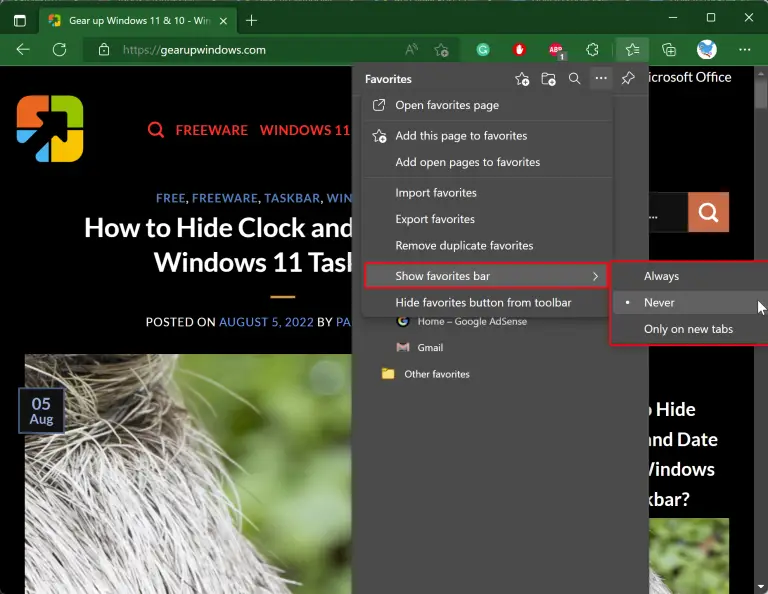
Task: Toggle the Favorites toolbar button
Action: click(632, 49)
